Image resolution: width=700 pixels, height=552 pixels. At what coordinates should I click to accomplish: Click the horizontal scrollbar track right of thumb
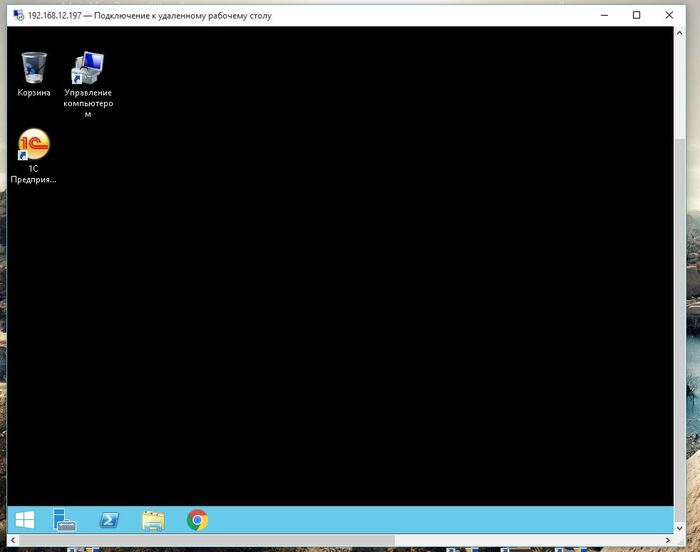pos(529,540)
